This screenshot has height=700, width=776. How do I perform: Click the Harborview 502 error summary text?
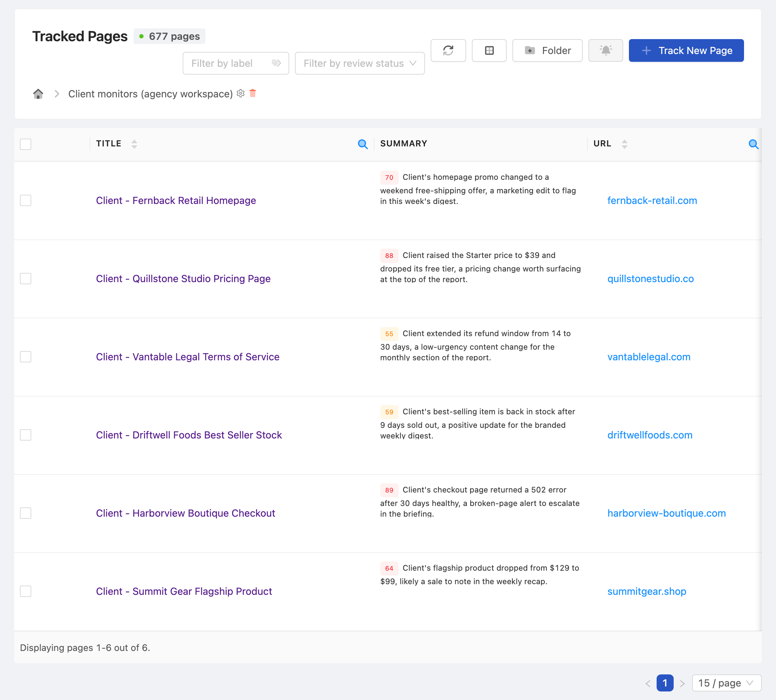point(481,501)
